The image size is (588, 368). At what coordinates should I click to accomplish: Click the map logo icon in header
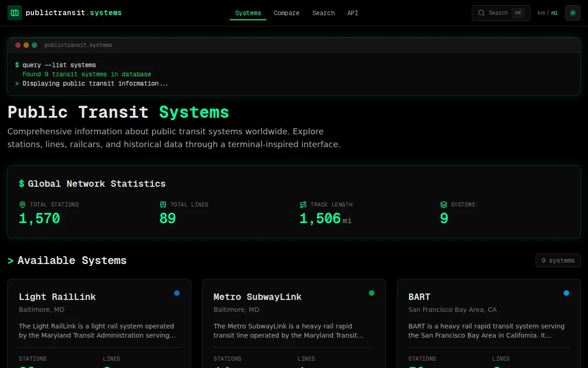pos(15,13)
